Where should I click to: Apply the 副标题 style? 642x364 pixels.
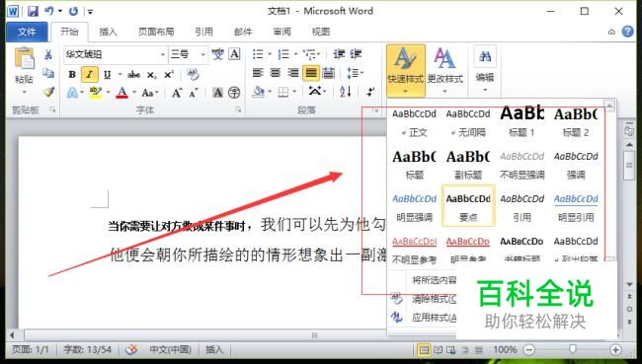(468, 164)
